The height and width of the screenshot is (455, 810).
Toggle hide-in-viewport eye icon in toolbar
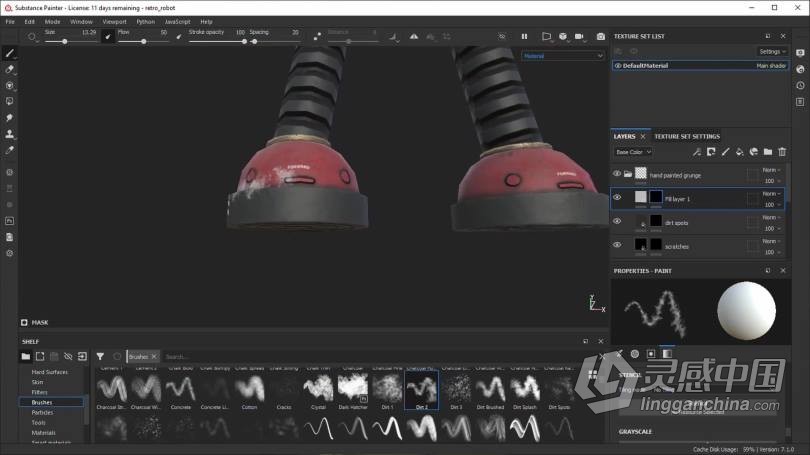[502, 37]
